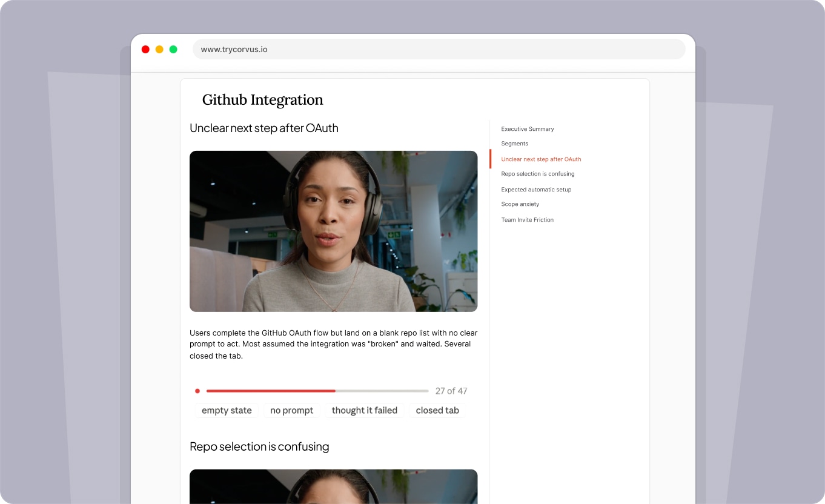Select the 'no prompt' tag
The image size is (825, 504).
[x=291, y=411]
